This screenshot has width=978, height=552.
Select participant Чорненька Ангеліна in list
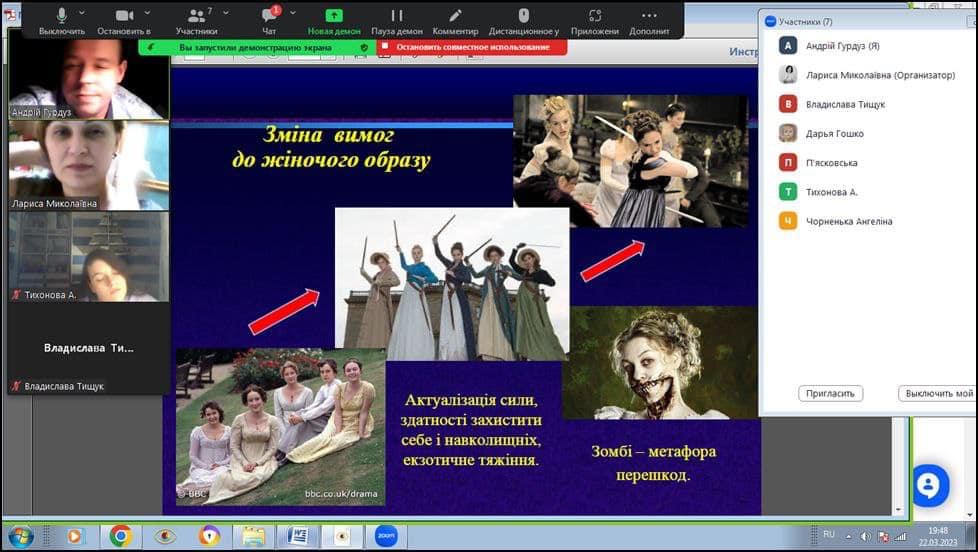[867, 221]
